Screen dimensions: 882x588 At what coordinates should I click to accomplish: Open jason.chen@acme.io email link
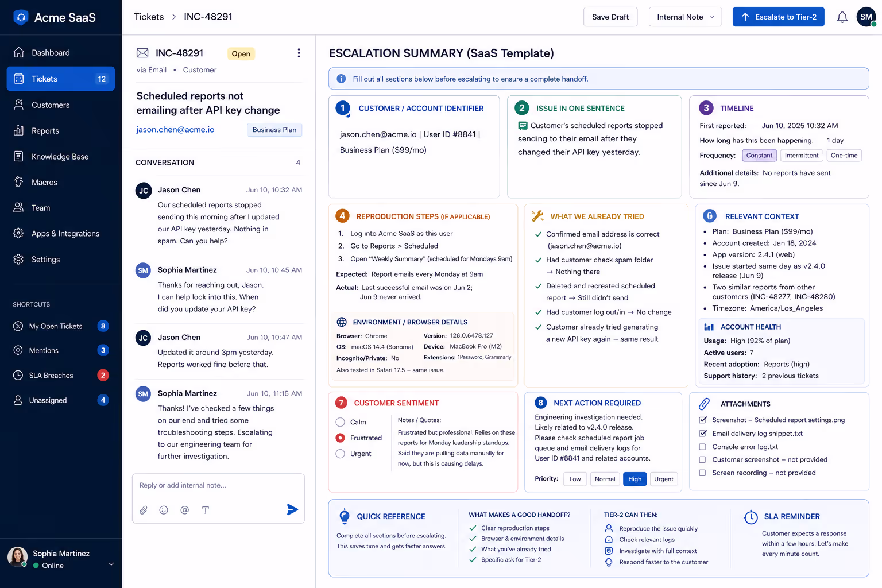(x=175, y=130)
